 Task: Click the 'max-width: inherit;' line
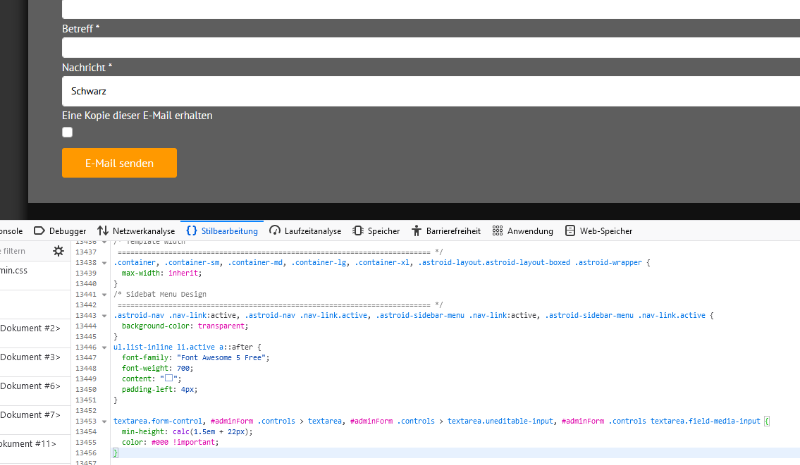(x=162, y=273)
